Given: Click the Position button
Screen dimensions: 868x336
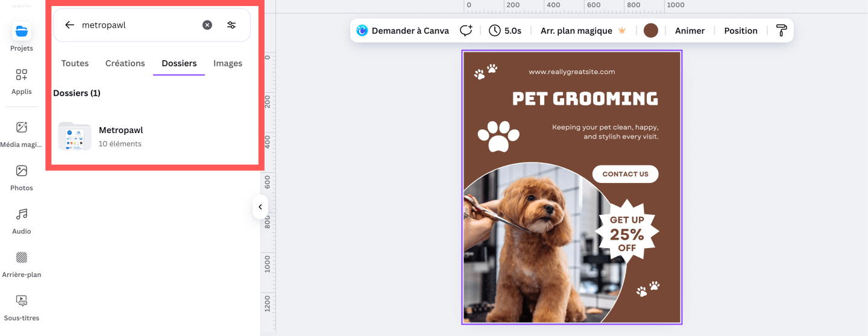Looking at the screenshot, I should [x=741, y=31].
